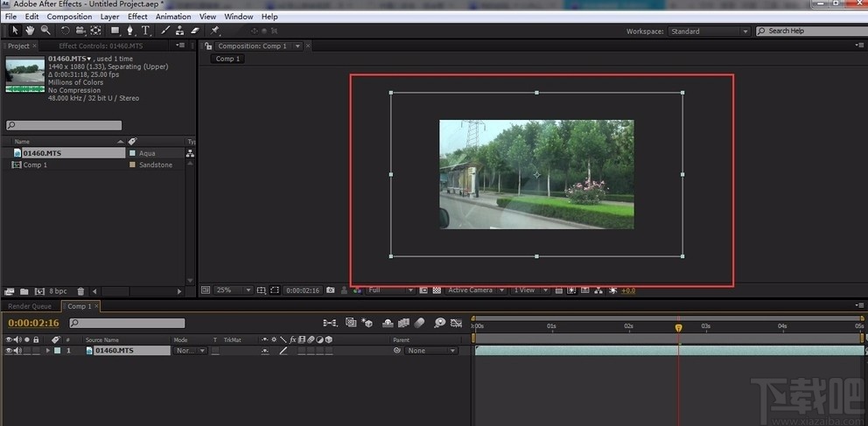Open the magnification 25% dropdown

pyautogui.click(x=234, y=290)
